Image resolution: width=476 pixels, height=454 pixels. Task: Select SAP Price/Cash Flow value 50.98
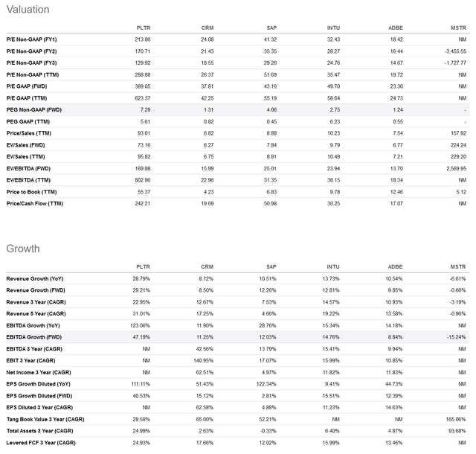(270, 204)
